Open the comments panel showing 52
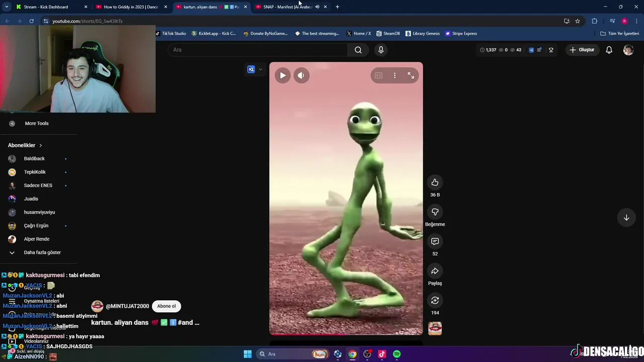Screen dimensions: 644x362 click(435, 241)
